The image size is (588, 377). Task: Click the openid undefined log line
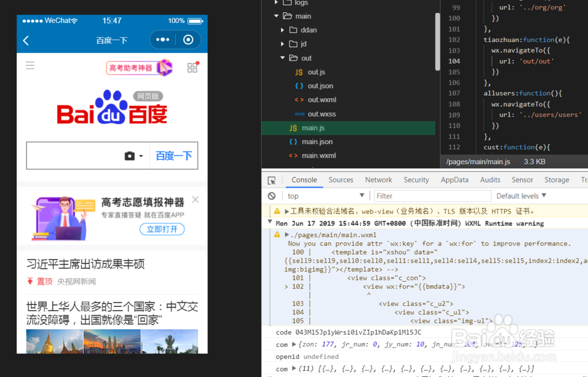pyautogui.click(x=307, y=357)
